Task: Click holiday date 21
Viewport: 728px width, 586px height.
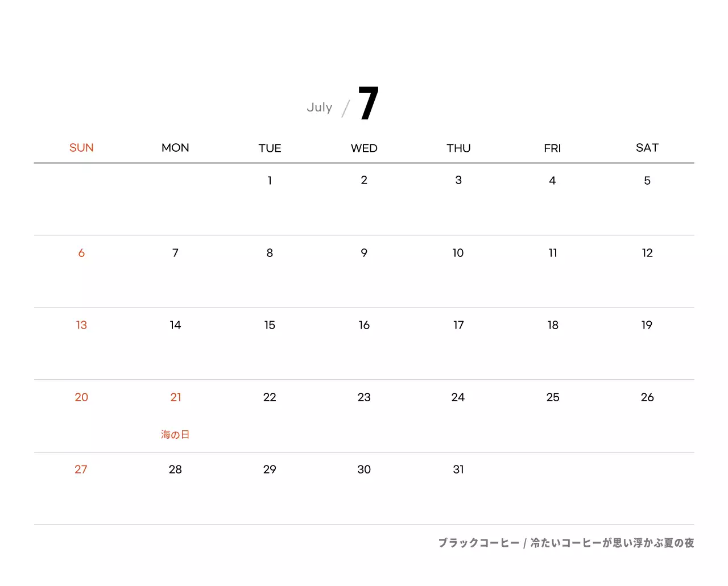Action: (x=176, y=397)
